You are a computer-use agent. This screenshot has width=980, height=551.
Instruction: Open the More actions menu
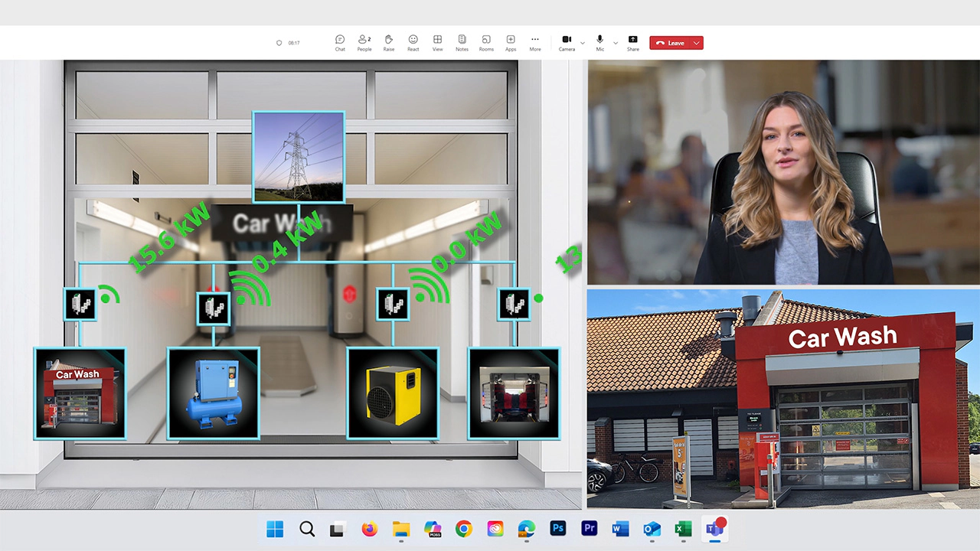point(535,43)
